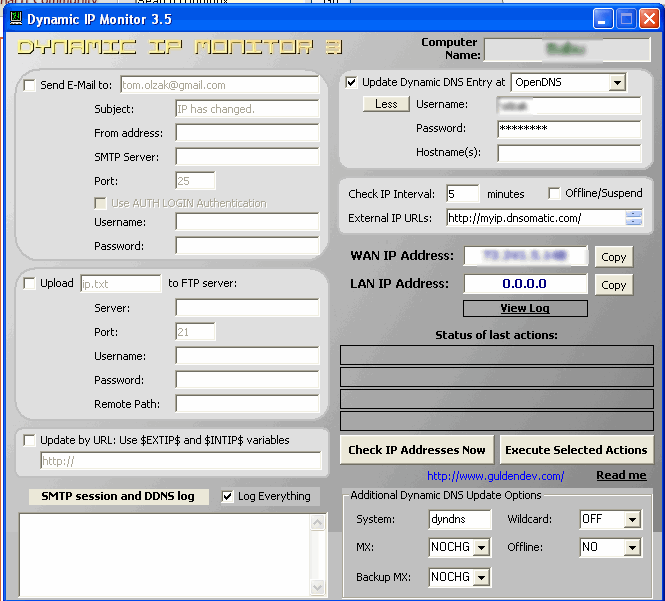Click the External IP URLs stepper arrows

pos(634,218)
